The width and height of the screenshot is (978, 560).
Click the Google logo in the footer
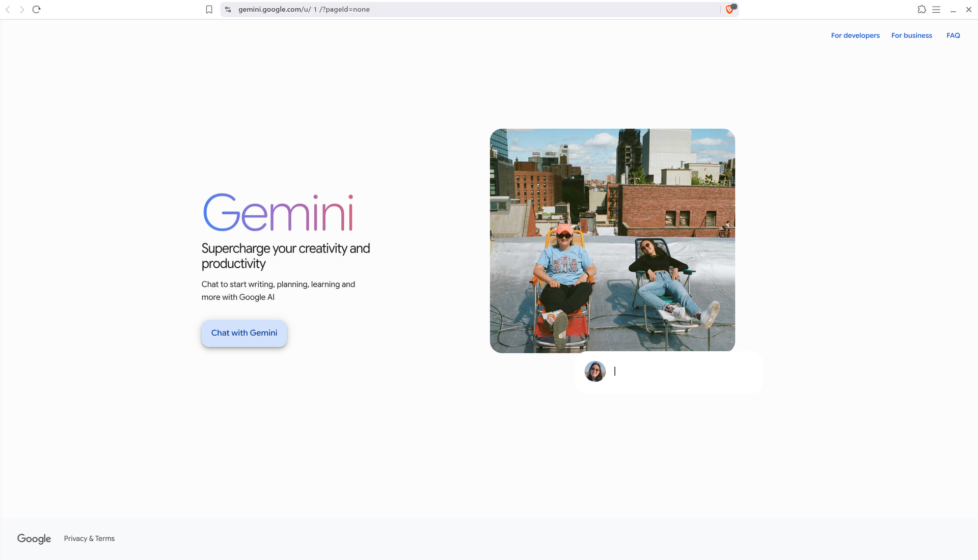point(34,539)
